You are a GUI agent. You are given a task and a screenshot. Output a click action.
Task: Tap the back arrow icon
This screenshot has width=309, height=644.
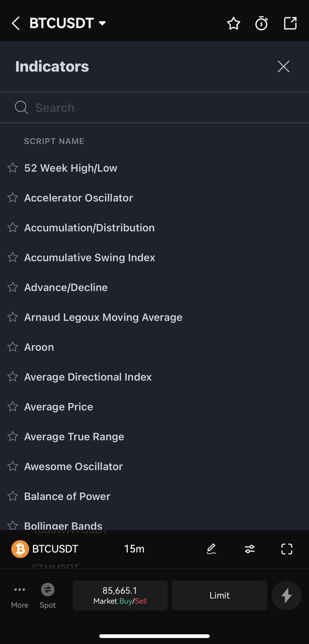[16, 23]
